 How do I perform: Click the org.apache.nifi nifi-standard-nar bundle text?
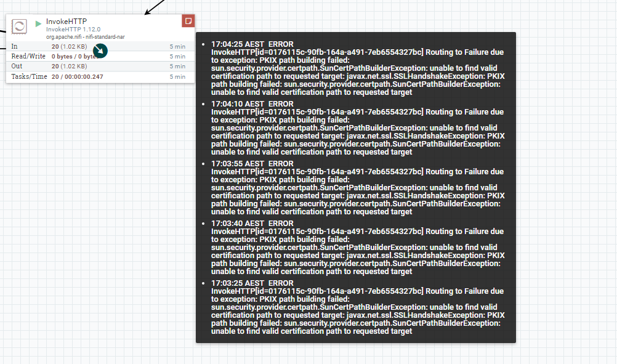[86, 37]
